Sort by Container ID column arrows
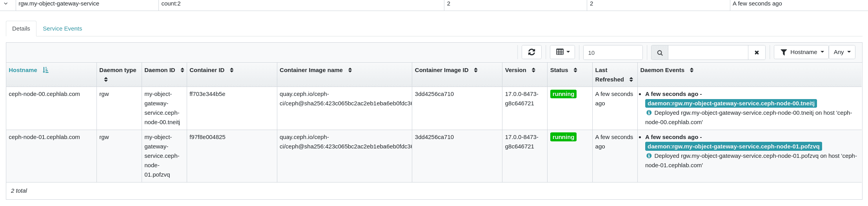 [232, 70]
